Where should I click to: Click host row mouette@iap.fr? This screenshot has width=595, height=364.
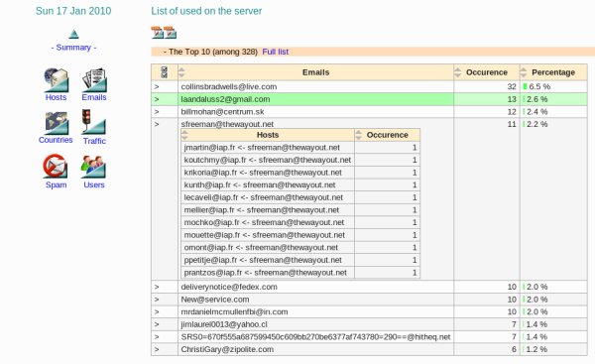(300, 235)
